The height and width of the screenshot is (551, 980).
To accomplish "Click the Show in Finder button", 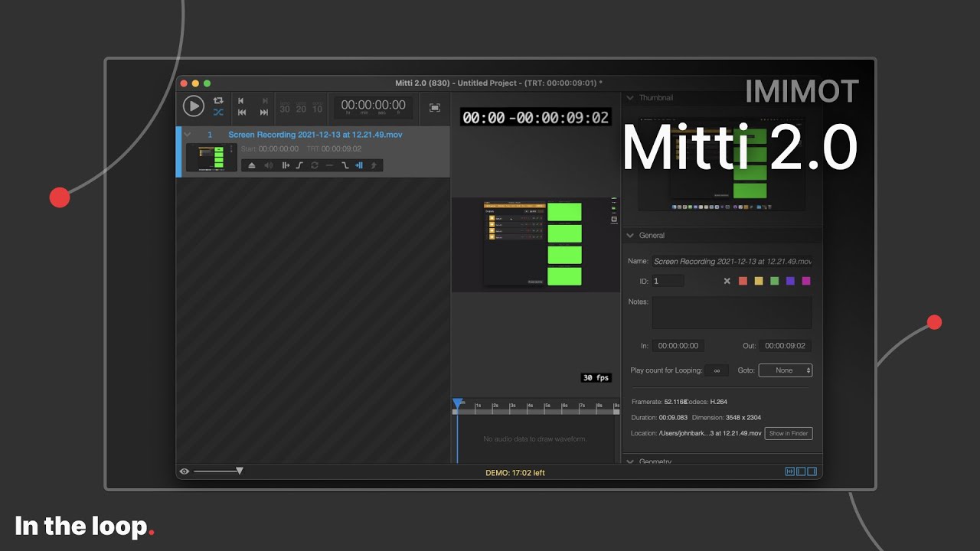I will (789, 433).
